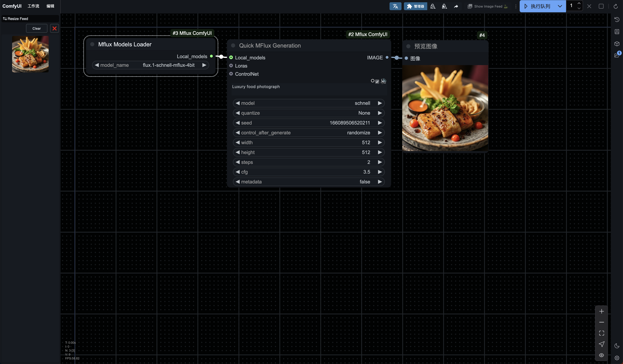Click fit view icon in zoom controls

601,333
